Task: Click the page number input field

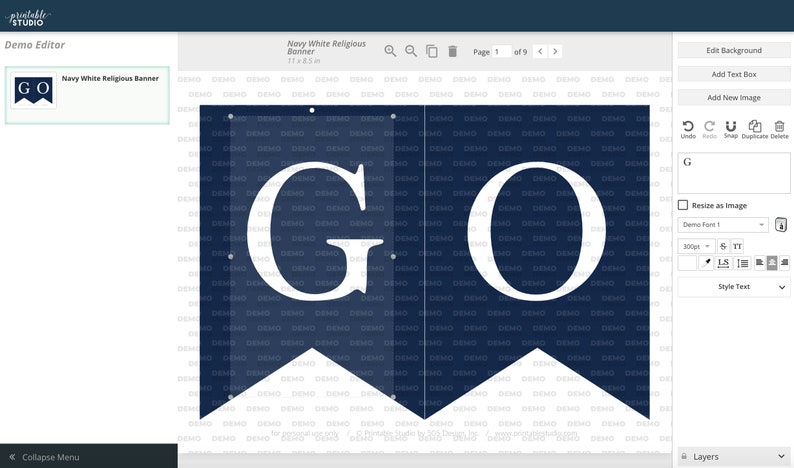Action: (x=501, y=51)
